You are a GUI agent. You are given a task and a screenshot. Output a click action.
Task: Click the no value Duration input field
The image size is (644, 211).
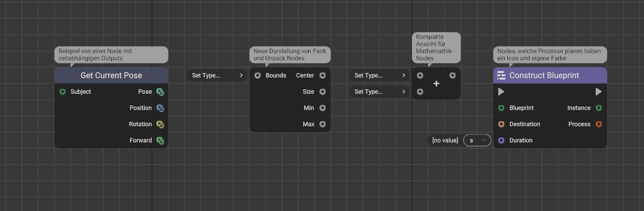[445, 140]
